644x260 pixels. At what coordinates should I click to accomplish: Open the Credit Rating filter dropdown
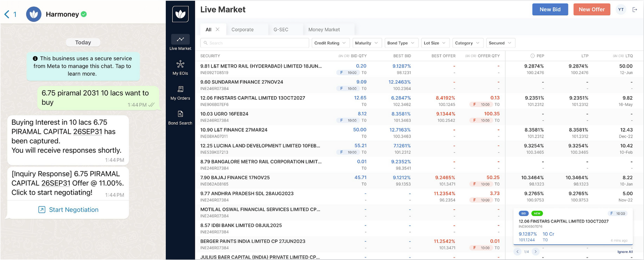click(x=331, y=43)
